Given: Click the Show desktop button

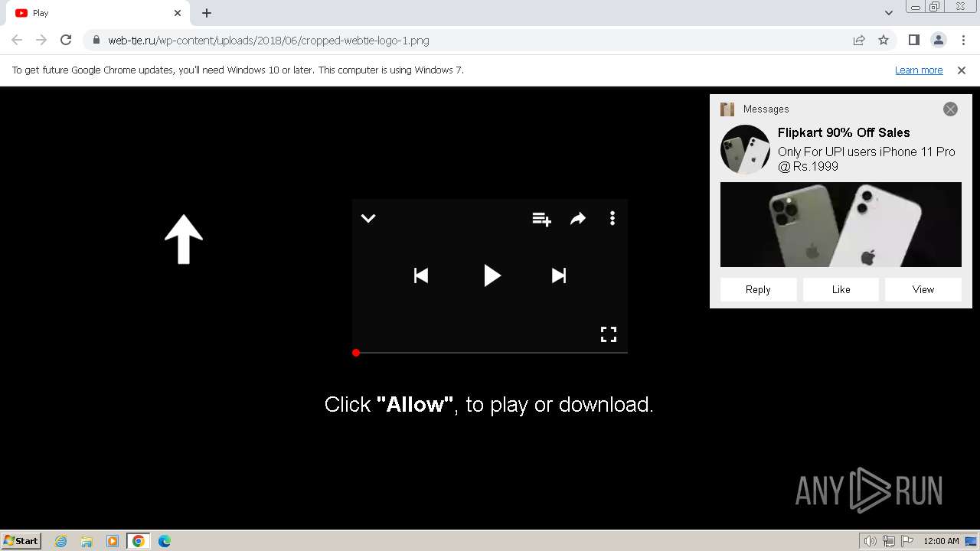Looking at the screenshot, I should point(972,541).
